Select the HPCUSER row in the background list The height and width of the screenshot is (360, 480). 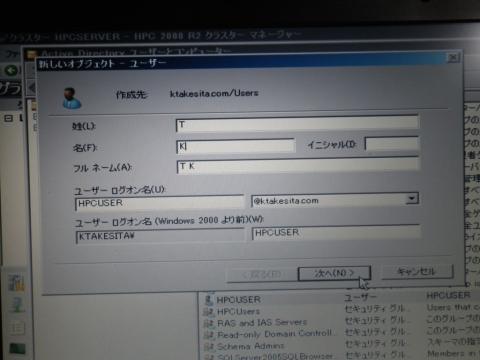(x=340, y=298)
